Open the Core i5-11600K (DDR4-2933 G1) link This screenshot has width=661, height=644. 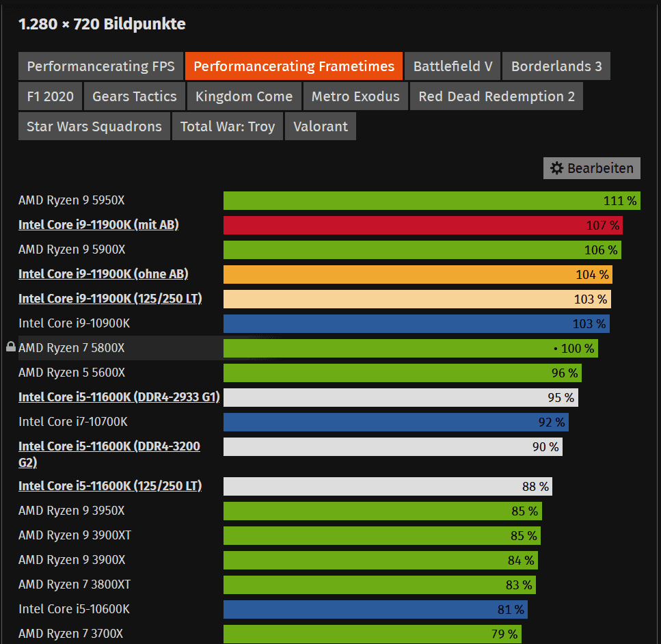(x=120, y=397)
